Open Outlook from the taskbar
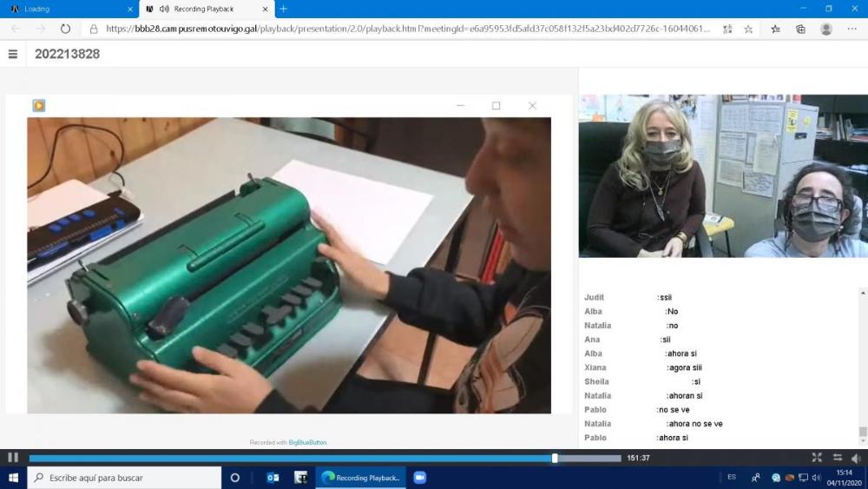The image size is (868, 489). (x=273, y=478)
